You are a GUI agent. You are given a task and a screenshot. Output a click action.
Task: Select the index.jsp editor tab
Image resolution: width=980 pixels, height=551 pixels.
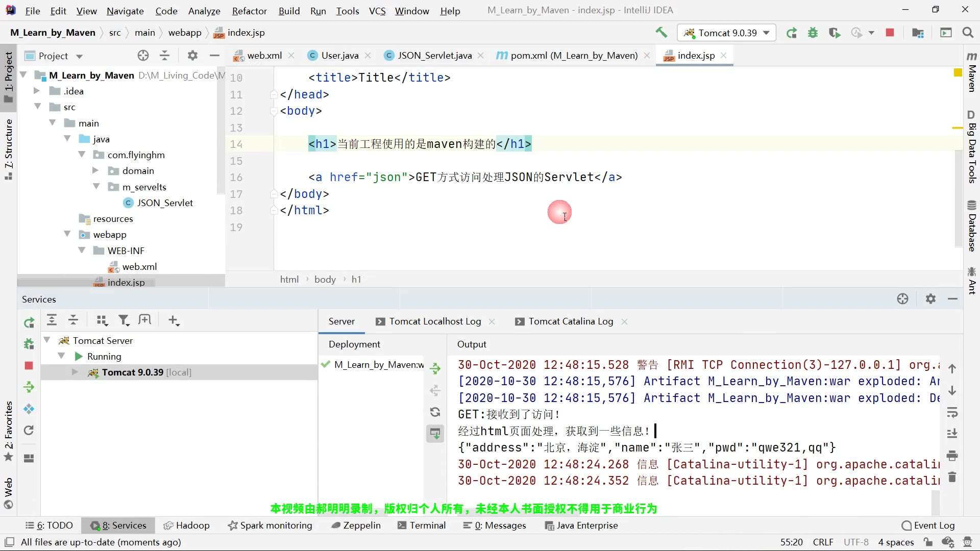(x=696, y=55)
